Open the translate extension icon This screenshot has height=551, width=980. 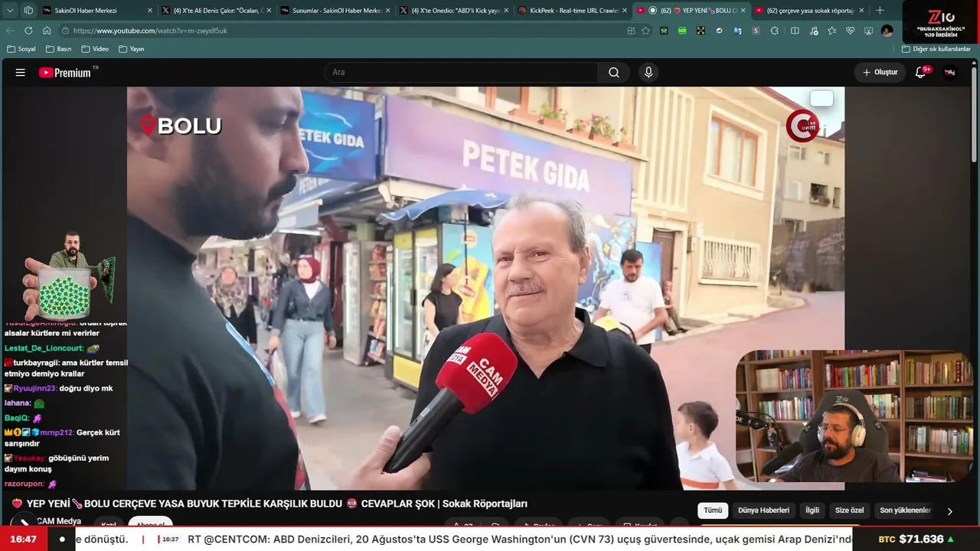738,31
